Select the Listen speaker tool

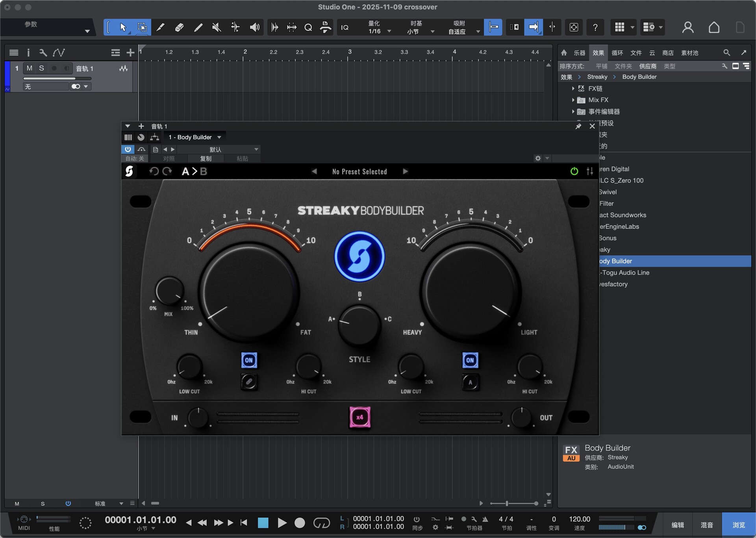[254, 27]
